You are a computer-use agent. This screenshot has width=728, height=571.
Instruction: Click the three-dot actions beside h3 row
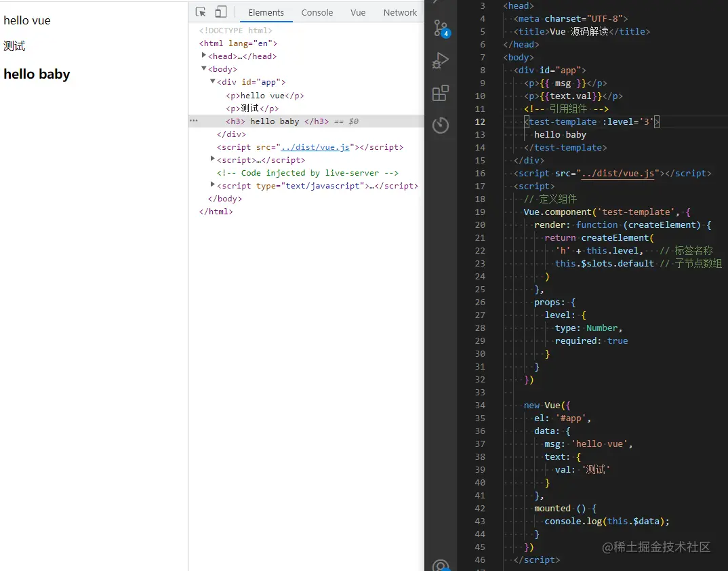pyautogui.click(x=194, y=121)
